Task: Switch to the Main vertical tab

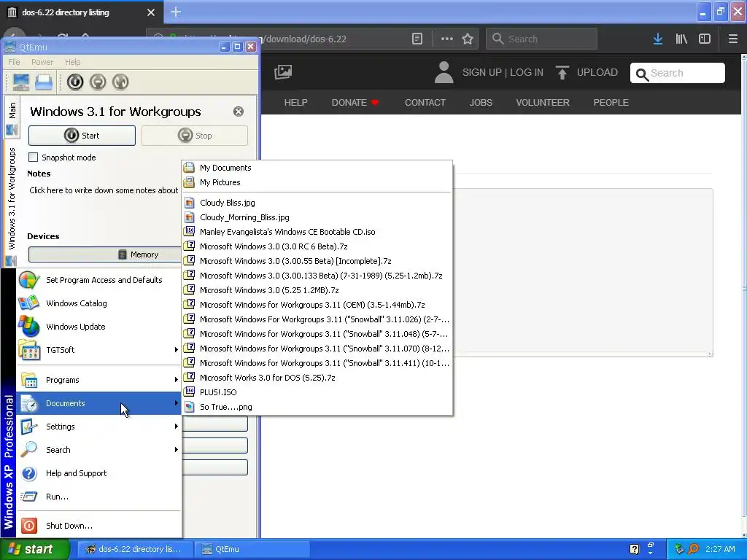Action: [12, 118]
